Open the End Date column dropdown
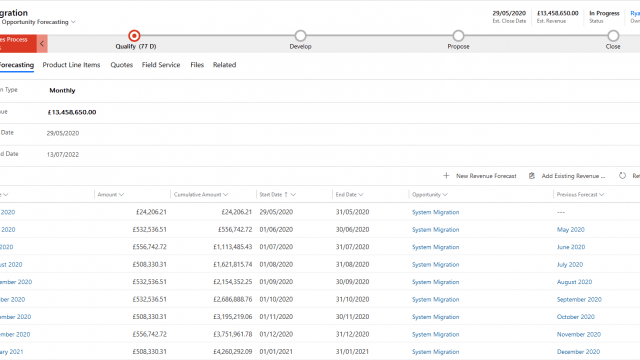The width and height of the screenshot is (640, 360). click(x=361, y=195)
